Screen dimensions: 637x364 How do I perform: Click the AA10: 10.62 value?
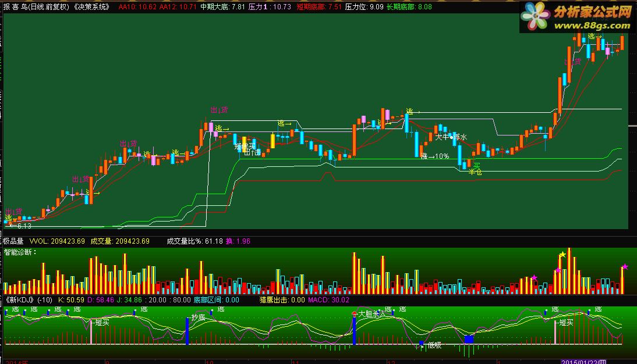click(137, 7)
